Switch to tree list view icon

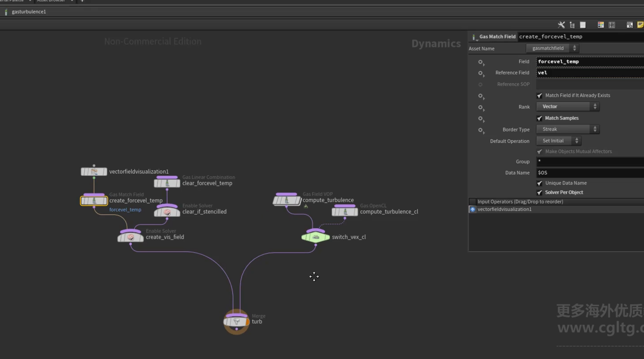pos(572,25)
